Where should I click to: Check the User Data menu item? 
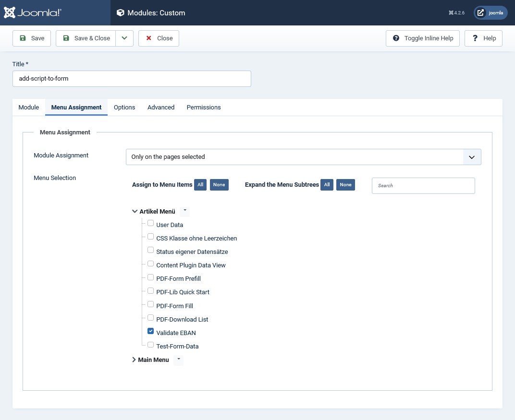coord(151,223)
